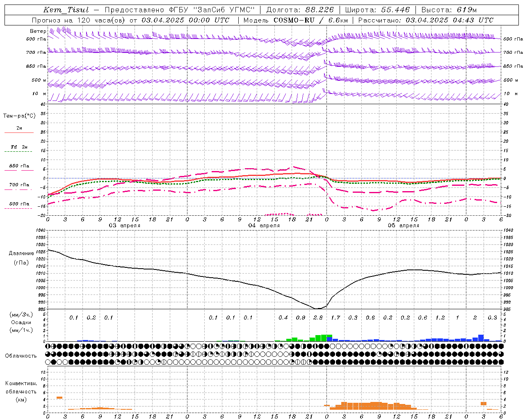Click the 04 апреля date label

(264, 226)
